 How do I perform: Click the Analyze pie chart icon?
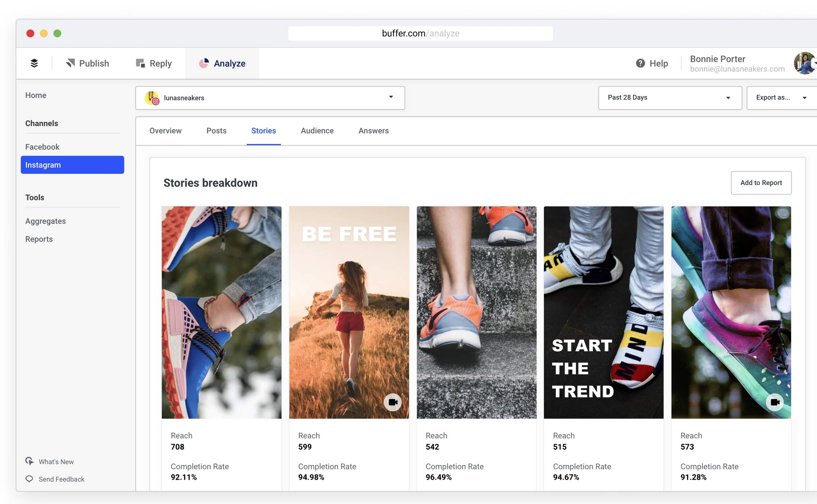coord(204,63)
